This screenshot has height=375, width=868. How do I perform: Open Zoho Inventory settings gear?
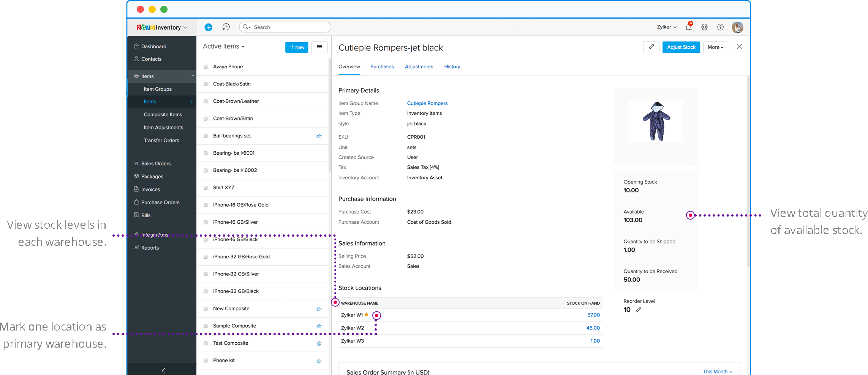[705, 27]
